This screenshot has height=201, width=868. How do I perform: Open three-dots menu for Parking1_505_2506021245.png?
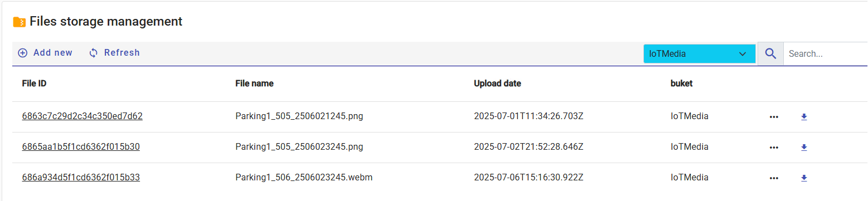[773, 117]
